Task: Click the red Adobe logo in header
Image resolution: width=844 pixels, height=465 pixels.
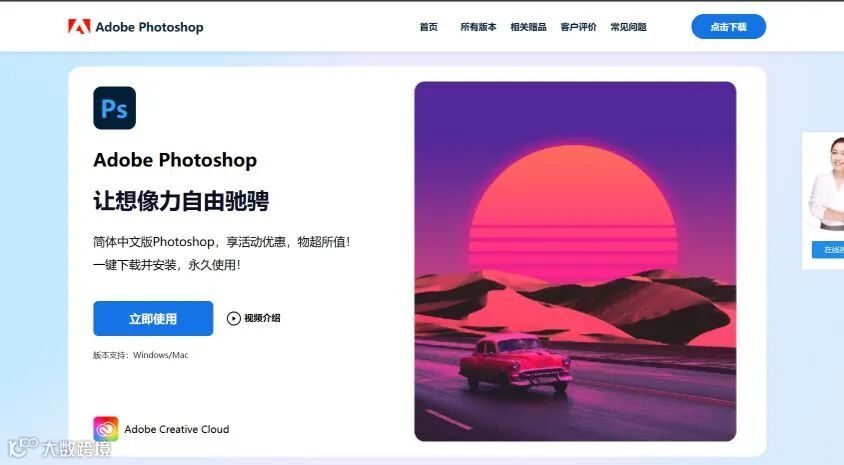Action: click(79, 26)
